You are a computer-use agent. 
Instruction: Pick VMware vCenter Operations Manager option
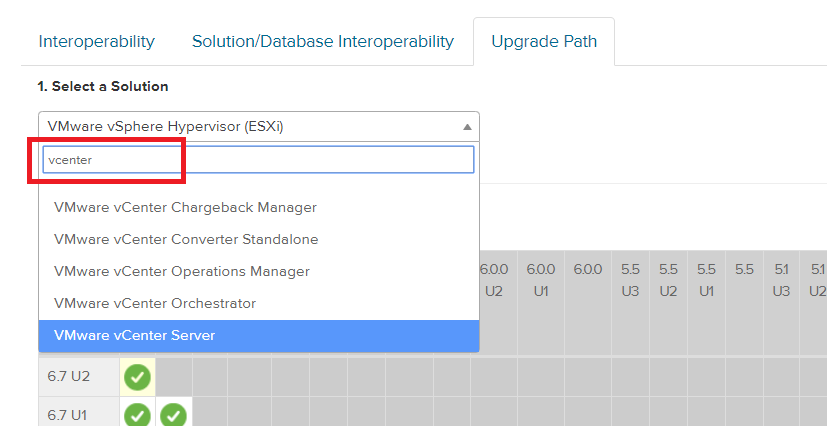click(258, 272)
